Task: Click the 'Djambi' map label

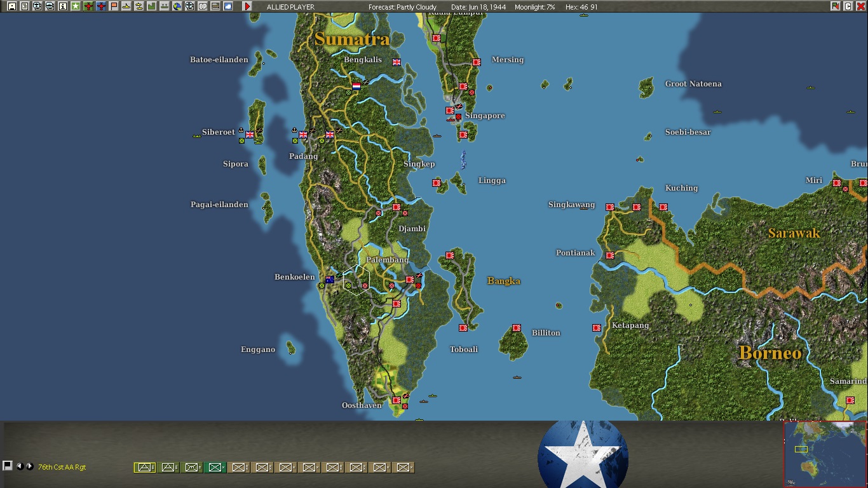Action: [x=412, y=229]
